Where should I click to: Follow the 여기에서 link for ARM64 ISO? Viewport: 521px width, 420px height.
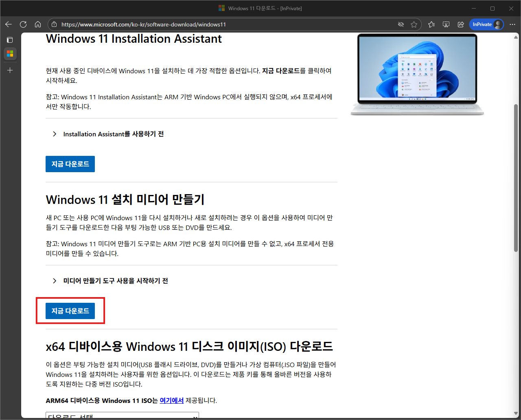(172, 400)
